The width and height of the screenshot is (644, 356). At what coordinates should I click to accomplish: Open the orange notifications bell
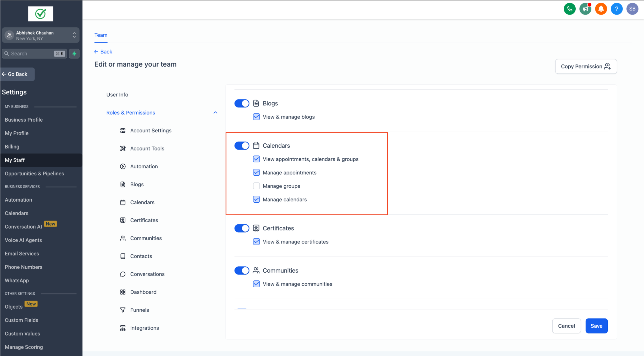(601, 9)
